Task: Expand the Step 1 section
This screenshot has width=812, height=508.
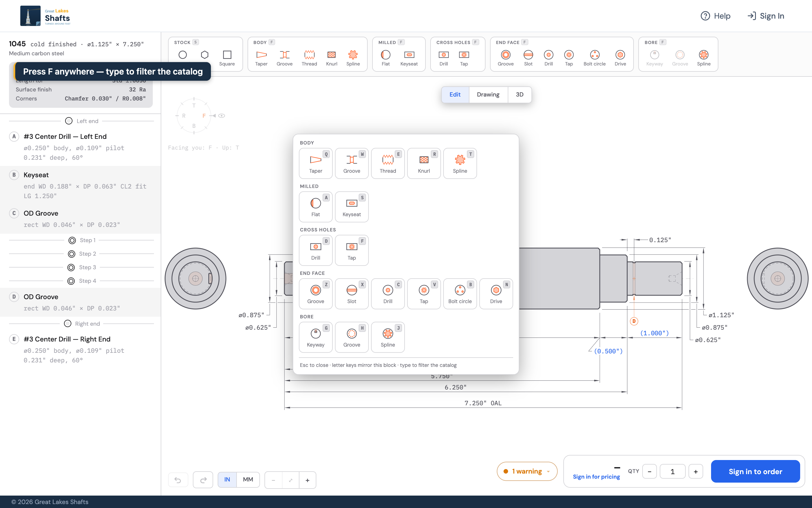Action: pos(81,240)
